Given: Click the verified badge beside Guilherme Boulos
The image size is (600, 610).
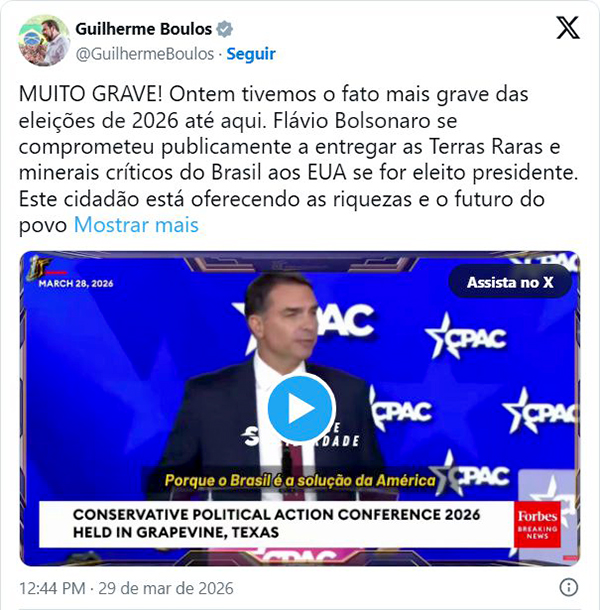Looking at the screenshot, I should [225, 29].
